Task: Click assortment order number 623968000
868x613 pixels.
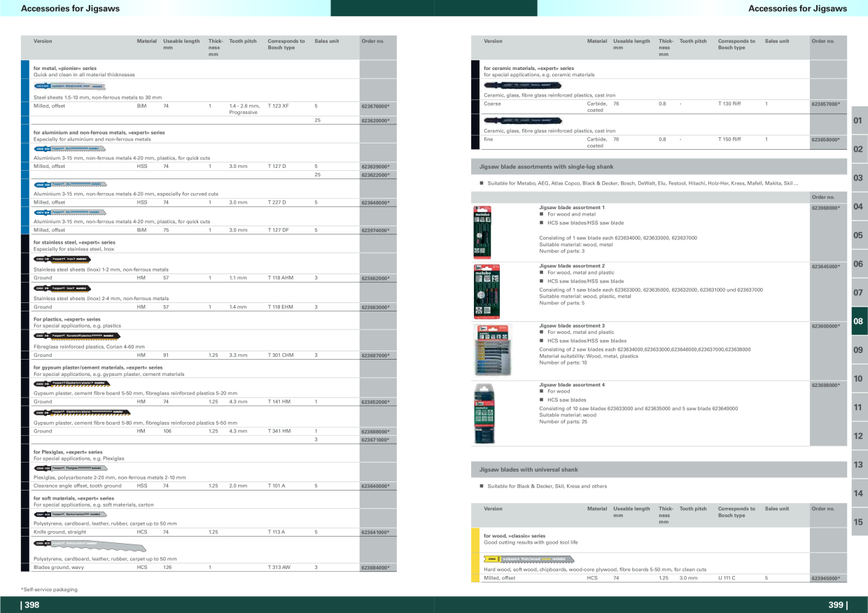Action: point(826,208)
